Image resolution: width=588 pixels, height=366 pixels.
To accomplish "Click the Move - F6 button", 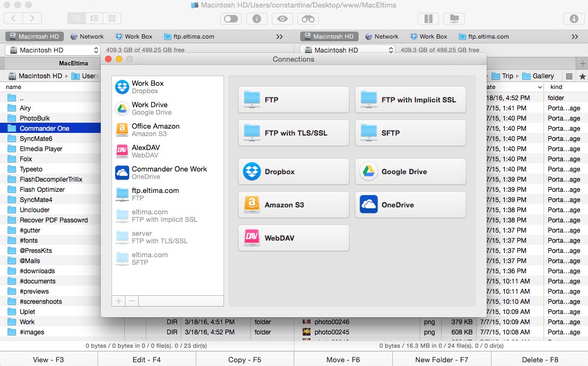I will [x=343, y=360].
